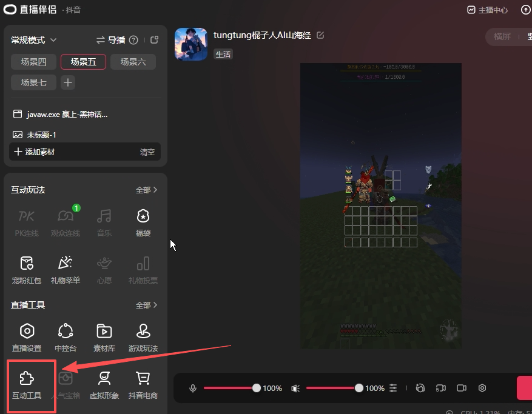The width and height of the screenshot is (532, 414).
Task: Open 福袋 lucky bag feature
Action: (x=143, y=222)
